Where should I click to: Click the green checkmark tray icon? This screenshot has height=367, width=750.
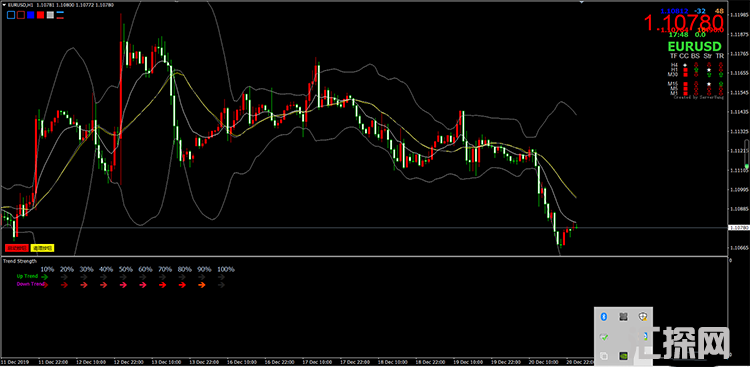click(604, 336)
